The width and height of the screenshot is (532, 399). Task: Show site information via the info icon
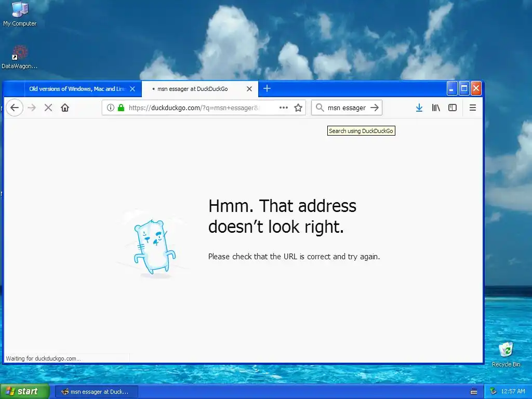(x=111, y=108)
